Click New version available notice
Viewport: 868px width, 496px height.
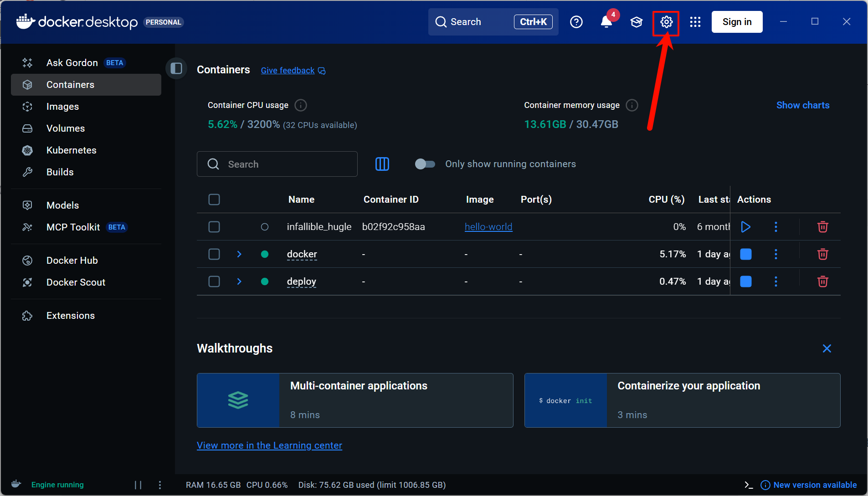tap(809, 485)
